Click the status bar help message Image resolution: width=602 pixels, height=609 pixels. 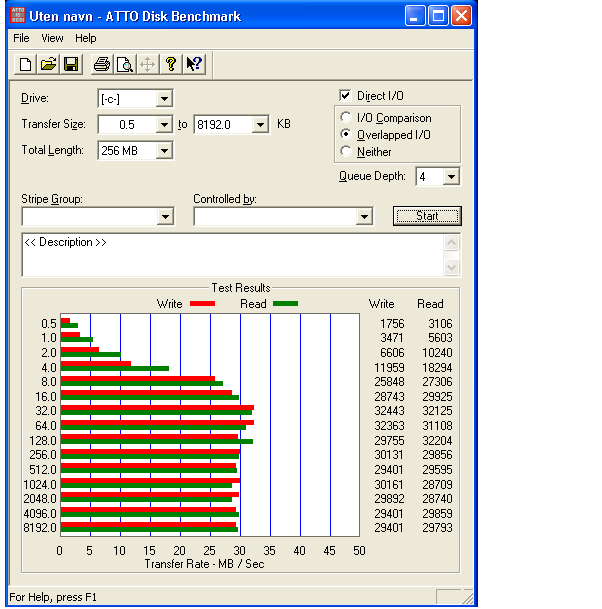[53, 597]
